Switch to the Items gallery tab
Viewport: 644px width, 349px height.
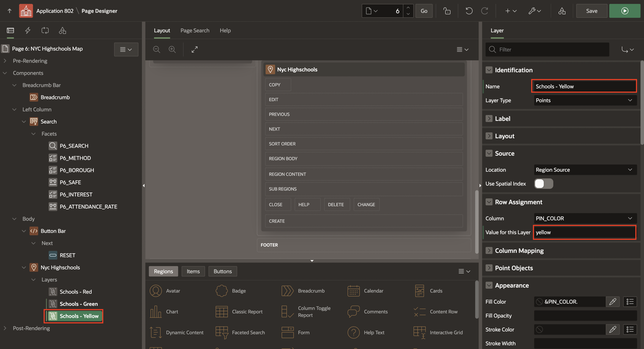193,271
